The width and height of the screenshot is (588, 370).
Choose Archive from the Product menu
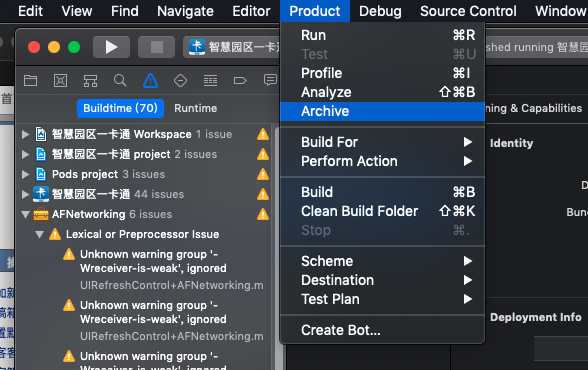tap(382, 111)
